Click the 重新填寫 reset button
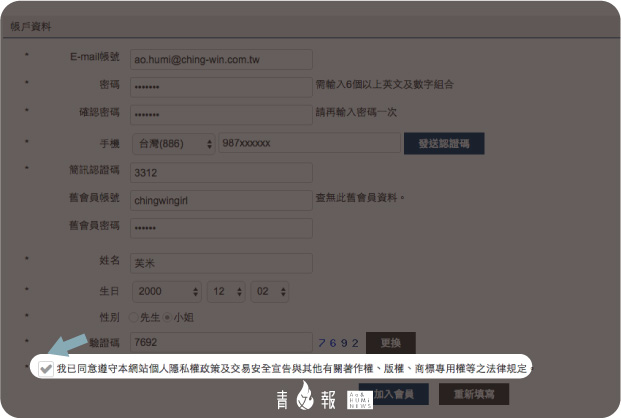This screenshot has width=621, height=418. [x=474, y=394]
